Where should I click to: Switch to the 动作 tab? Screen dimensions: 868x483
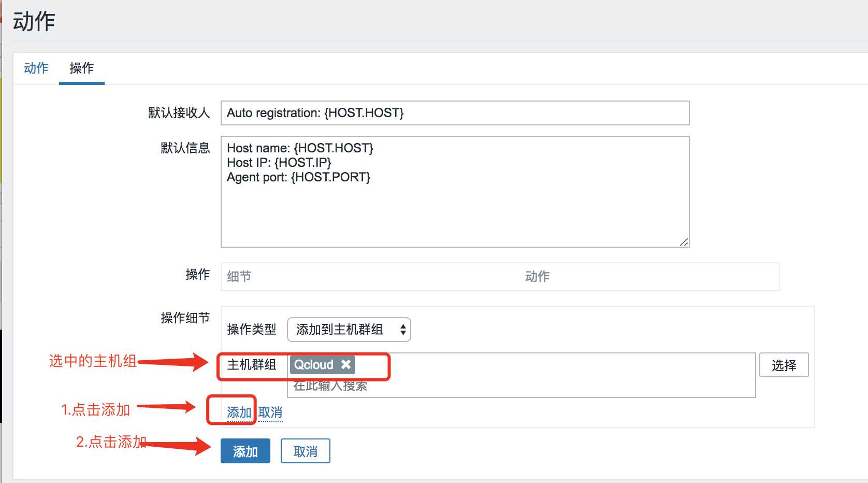tap(36, 68)
